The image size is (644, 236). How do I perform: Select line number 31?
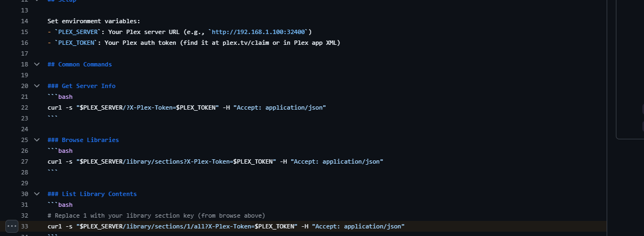[x=24, y=205]
